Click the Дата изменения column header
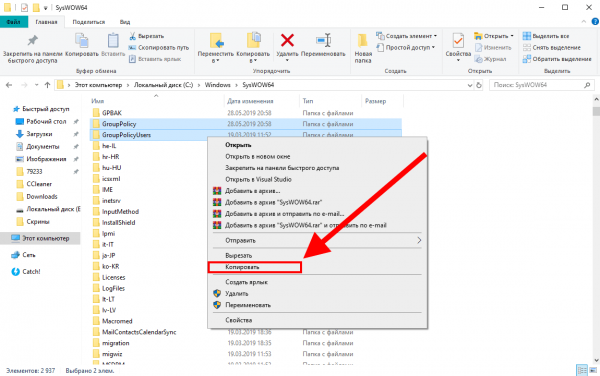This screenshot has width=600, height=376. coord(250,101)
